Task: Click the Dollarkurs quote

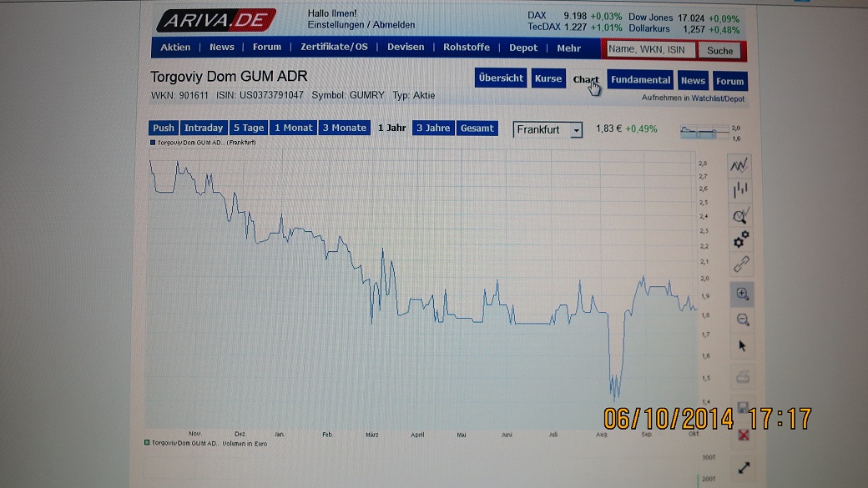Action: coord(684,29)
